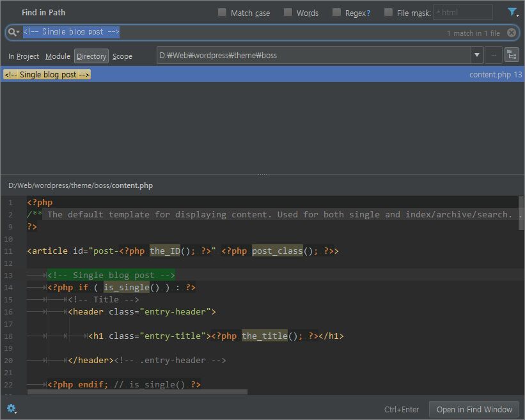
Task: Click the Find in Path title
Action: [43, 12]
